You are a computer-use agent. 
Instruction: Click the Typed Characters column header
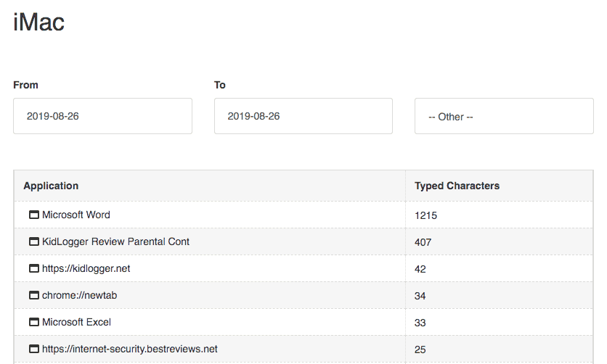point(457,186)
